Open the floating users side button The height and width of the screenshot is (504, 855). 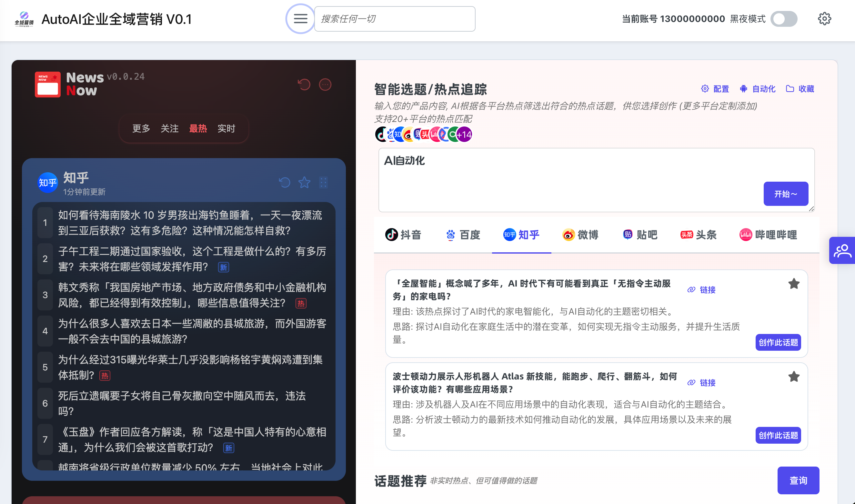[x=842, y=251]
